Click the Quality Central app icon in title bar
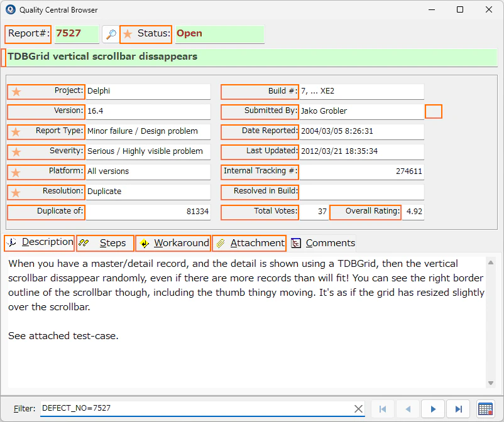 tap(10, 9)
